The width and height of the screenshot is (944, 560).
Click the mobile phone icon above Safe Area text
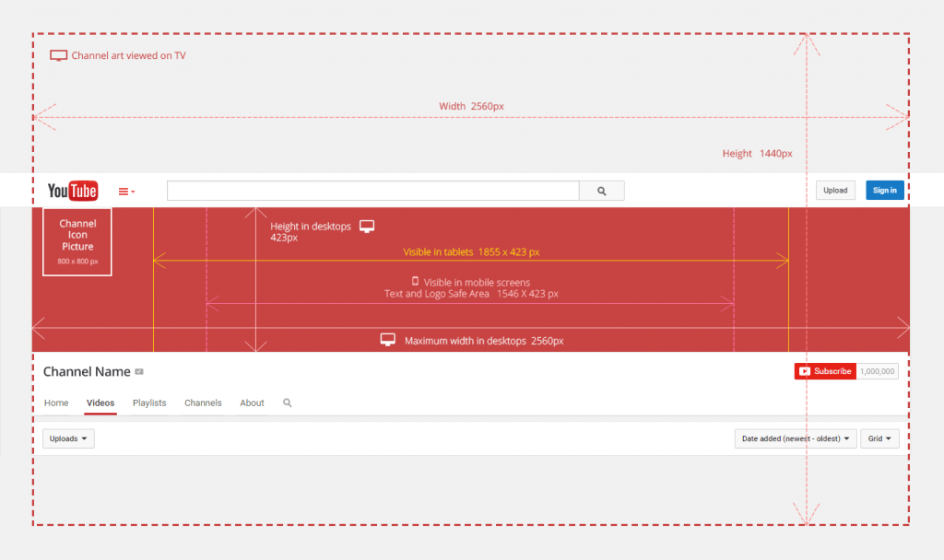(x=415, y=281)
